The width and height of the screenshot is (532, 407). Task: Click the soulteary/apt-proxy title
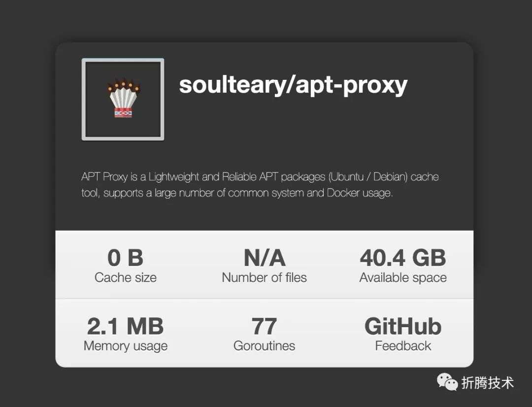[x=293, y=85]
